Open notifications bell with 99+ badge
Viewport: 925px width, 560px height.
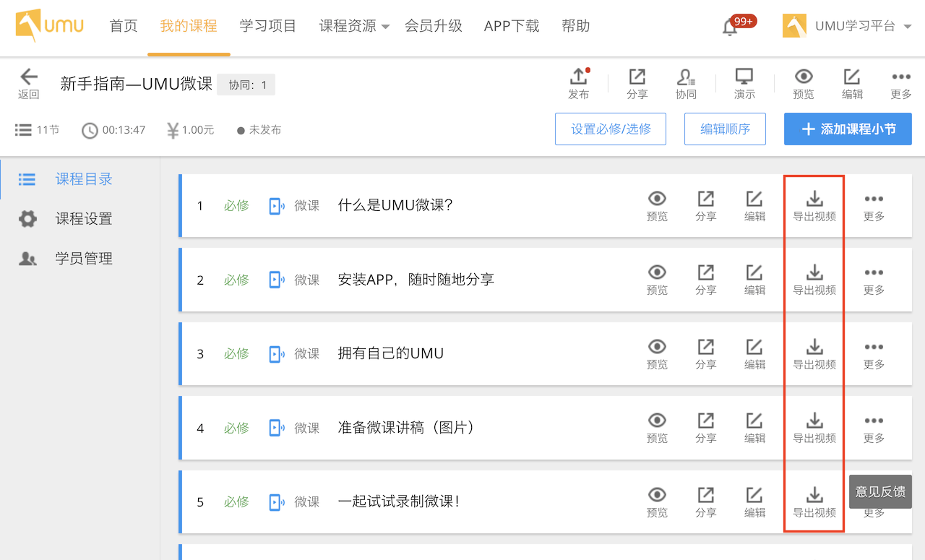click(730, 27)
